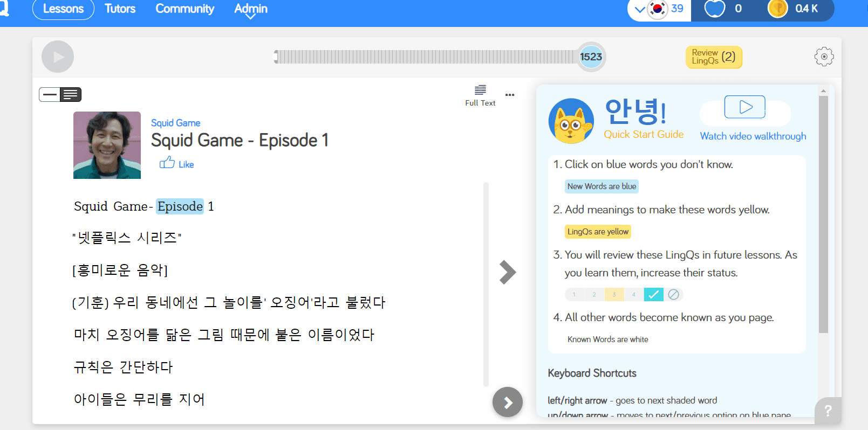Go to next page with chevron arrow
Image resolution: width=868 pixels, height=430 pixels.
click(x=507, y=272)
